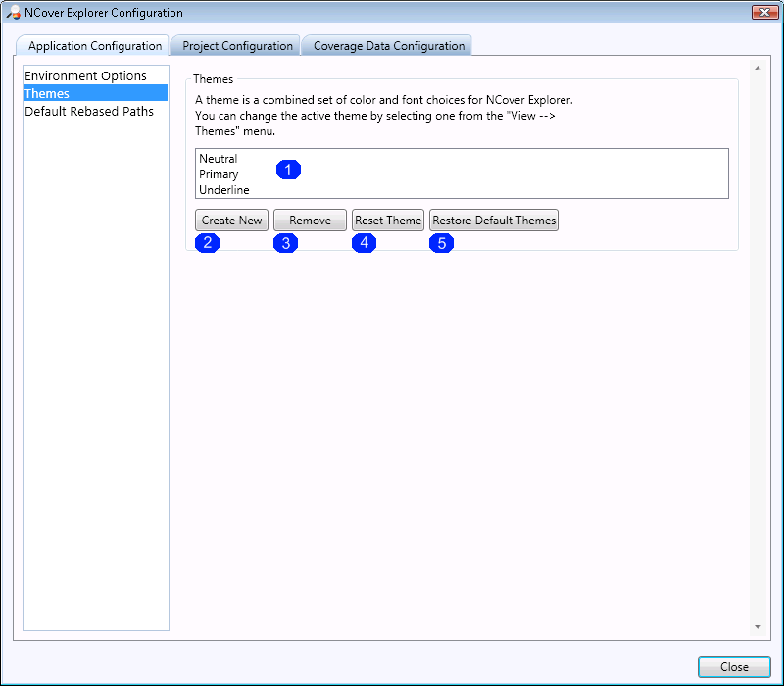
Task: Open the Coverage Data Configuration tab
Action: 387,45
